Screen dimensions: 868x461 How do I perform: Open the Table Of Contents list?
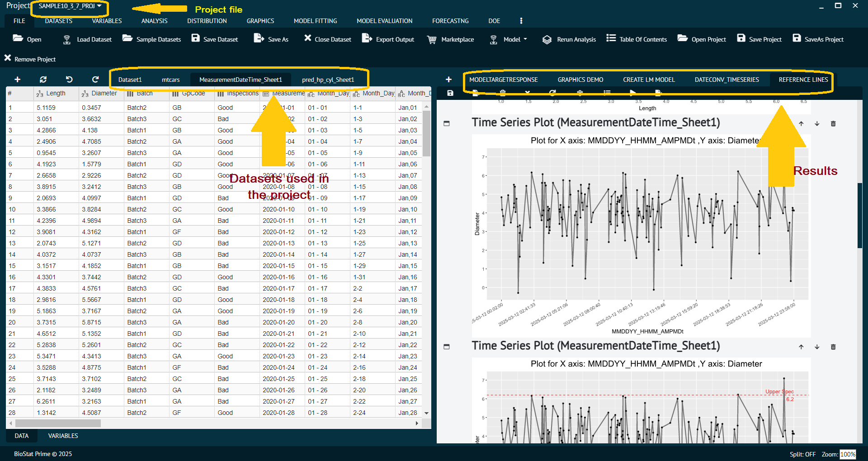coord(611,38)
